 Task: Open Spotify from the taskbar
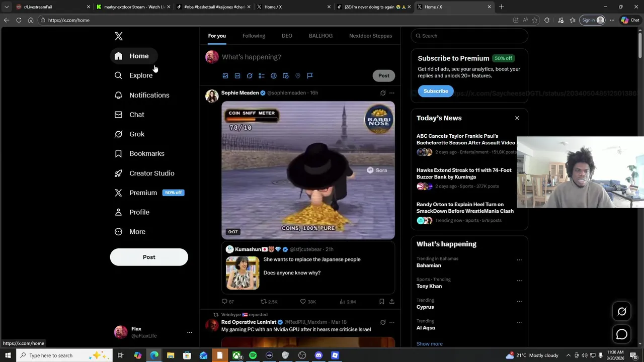point(253,355)
